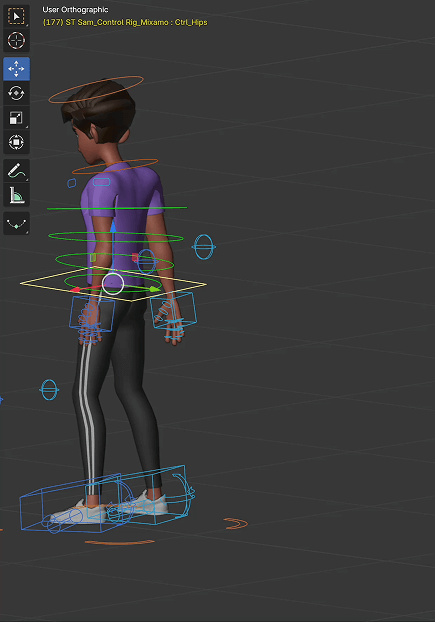Select the orange head ring control above hair
The height and width of the screenshot is (622, 435).
click(x=96, y=89)
